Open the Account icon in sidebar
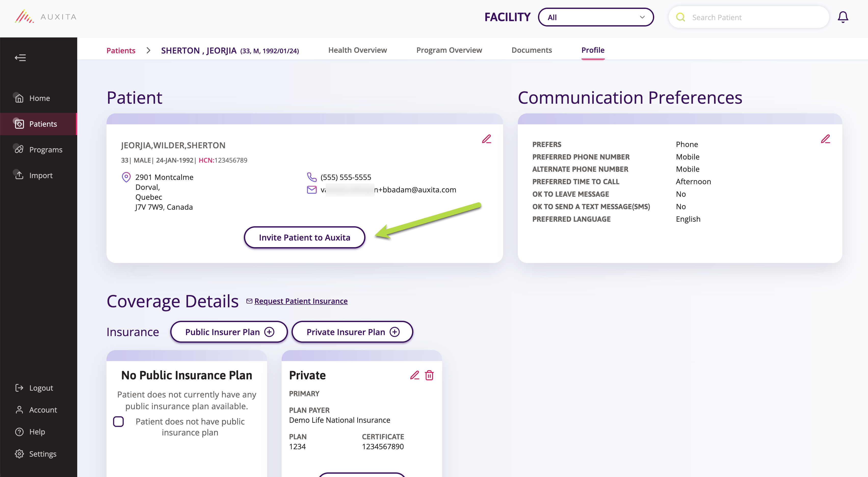This screenshot has height=477, width=868. click(19, 410)
